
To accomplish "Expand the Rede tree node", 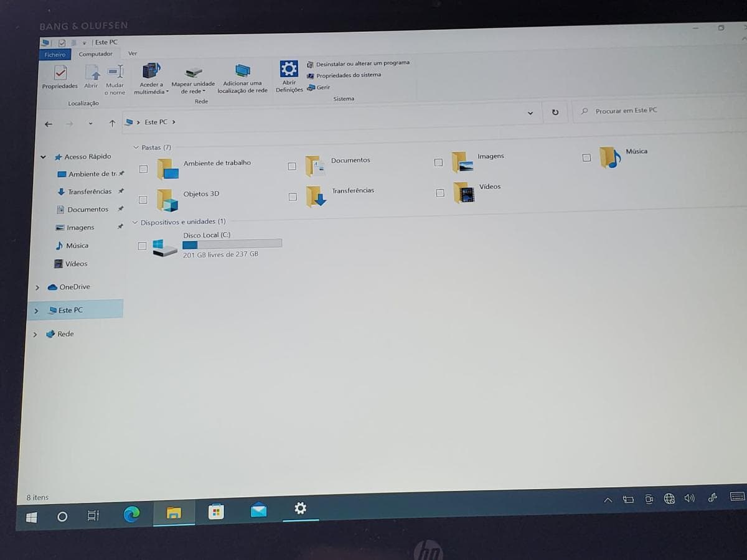I will coord(35,335).
